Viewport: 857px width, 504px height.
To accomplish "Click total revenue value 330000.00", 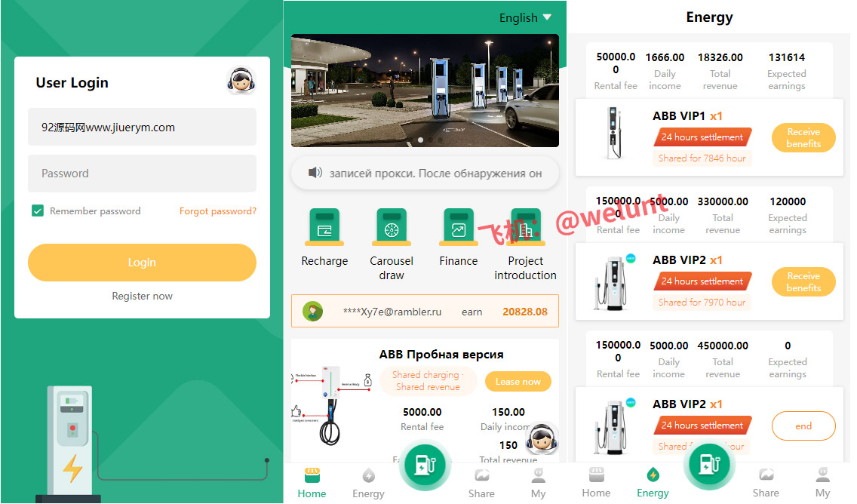I will click(x=723, y=201).
